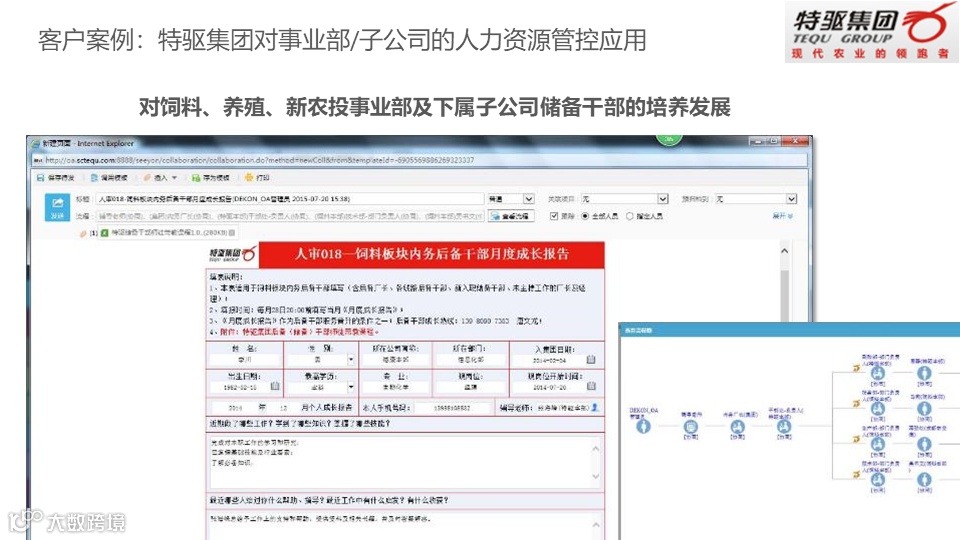
Task: Select the document-icon node after DEKON_OA in workflow
Action: coord(691,427)
